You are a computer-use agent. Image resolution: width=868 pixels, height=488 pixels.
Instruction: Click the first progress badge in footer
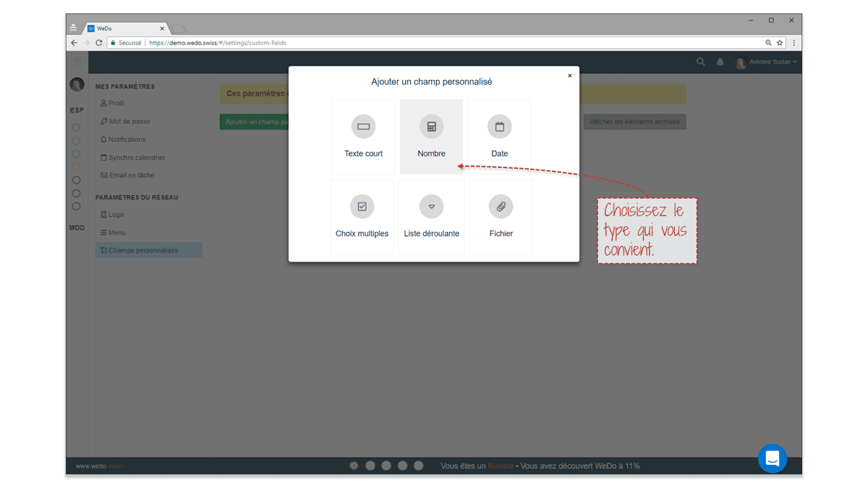click(x=354, y=466)
